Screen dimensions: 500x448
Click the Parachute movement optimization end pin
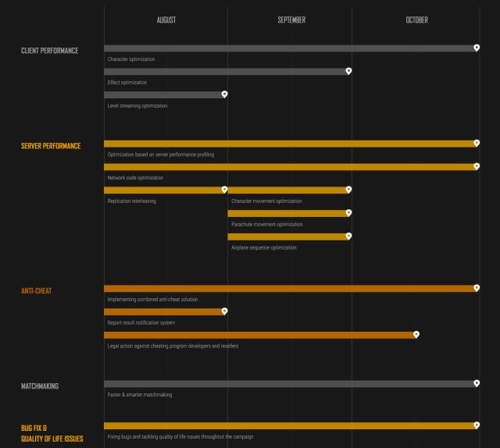pos(348,213)
